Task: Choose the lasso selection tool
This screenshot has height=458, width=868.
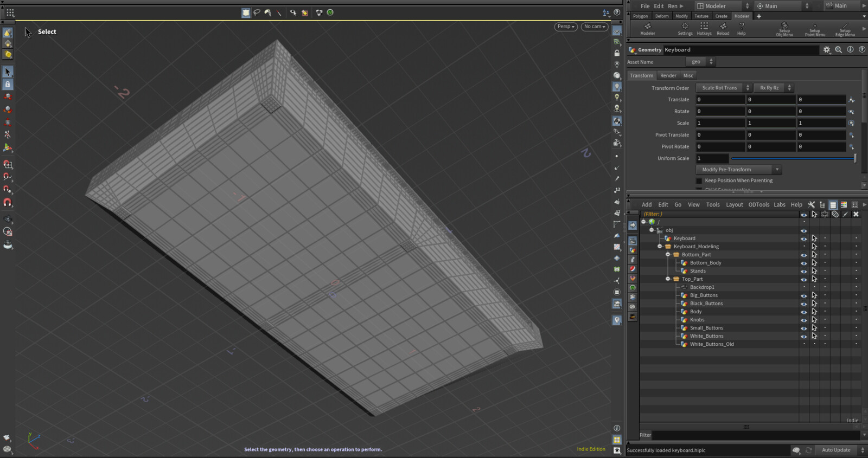Action: tap(257, 12)
